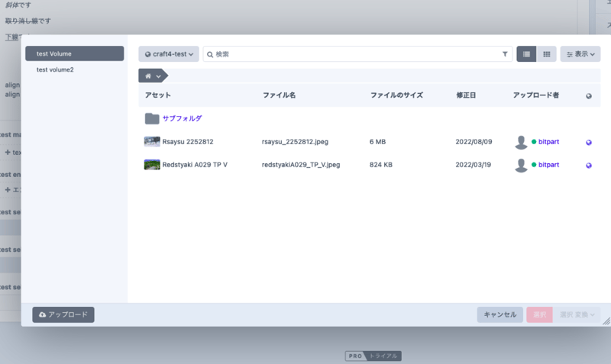Click into the 検索 search field

point(355,54)
